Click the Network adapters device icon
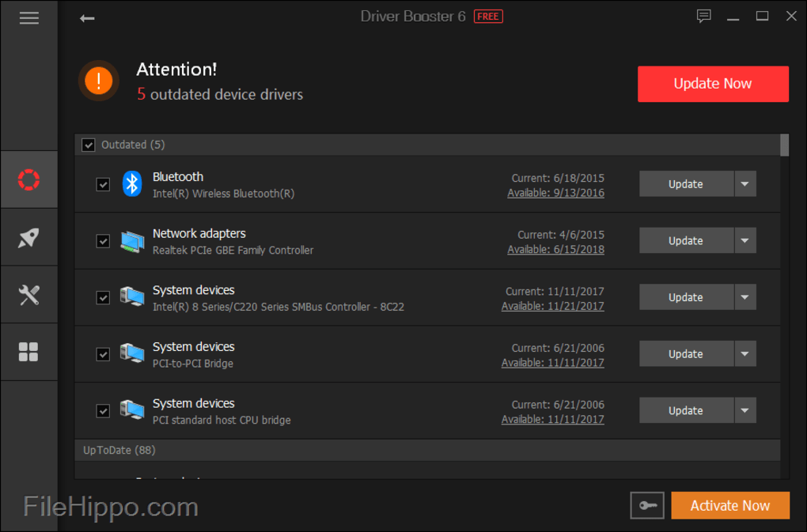Screen dimensions: 807x532 (131, 240)
